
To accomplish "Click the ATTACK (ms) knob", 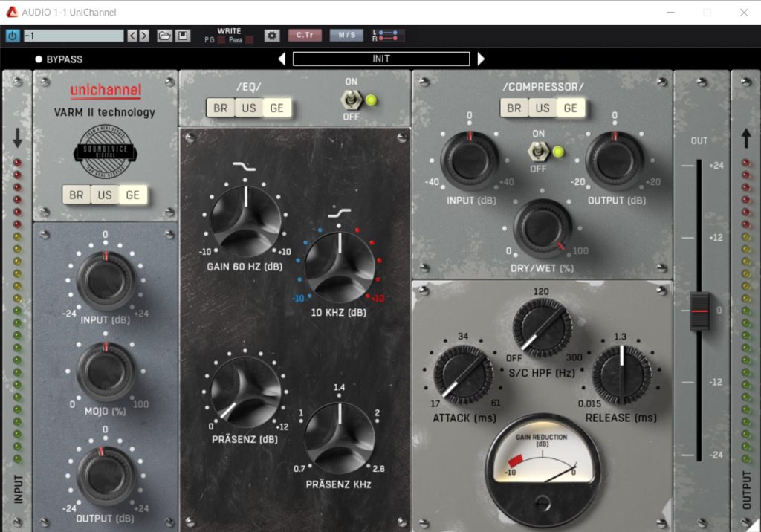I will pyautogui.click(x=462, y=374).
